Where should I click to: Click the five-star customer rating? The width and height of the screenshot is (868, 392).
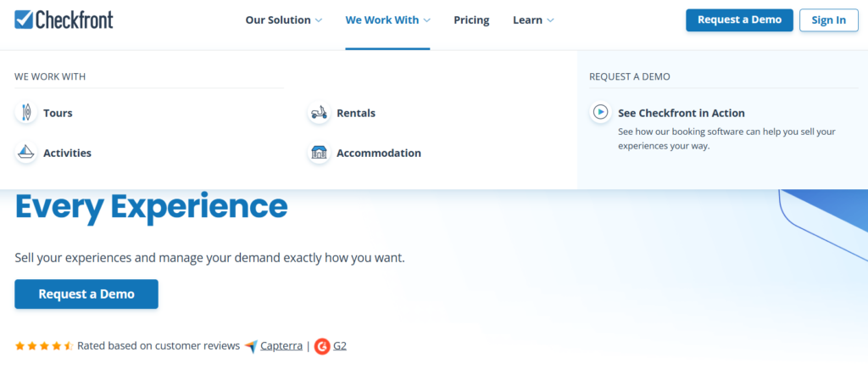pos(44,346)
